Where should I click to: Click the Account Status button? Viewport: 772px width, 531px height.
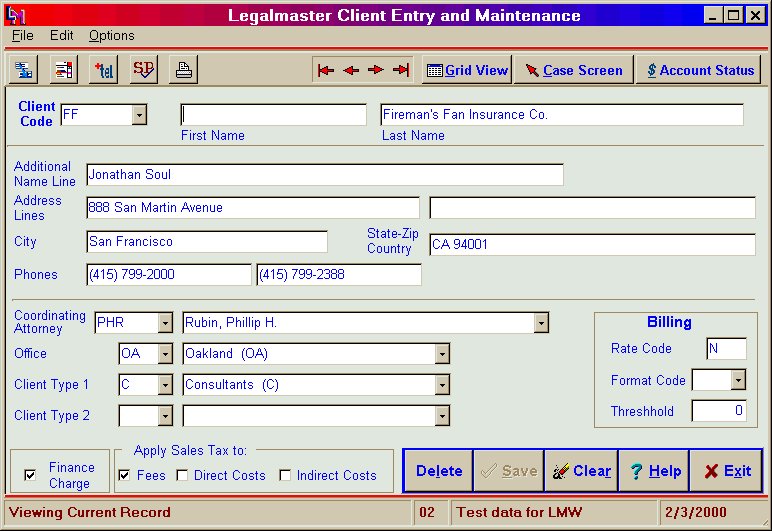click(698, 70)
